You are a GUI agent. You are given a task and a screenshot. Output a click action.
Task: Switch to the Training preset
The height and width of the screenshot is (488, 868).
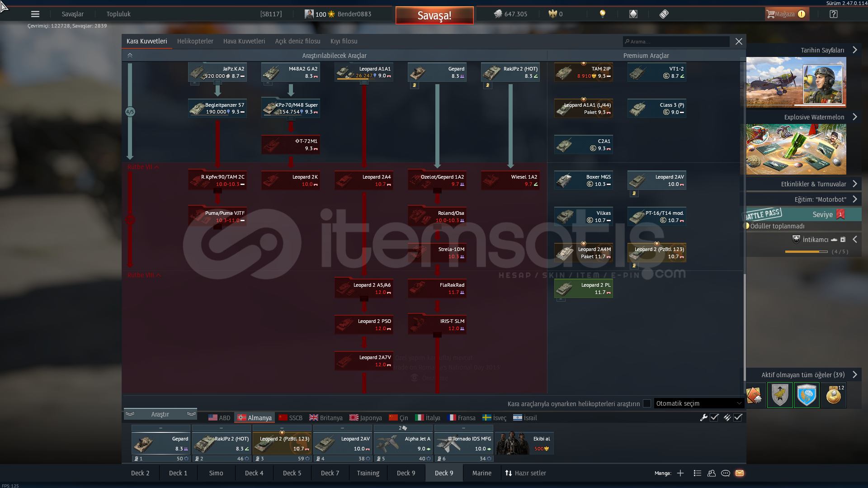click(x=368, y=473)
